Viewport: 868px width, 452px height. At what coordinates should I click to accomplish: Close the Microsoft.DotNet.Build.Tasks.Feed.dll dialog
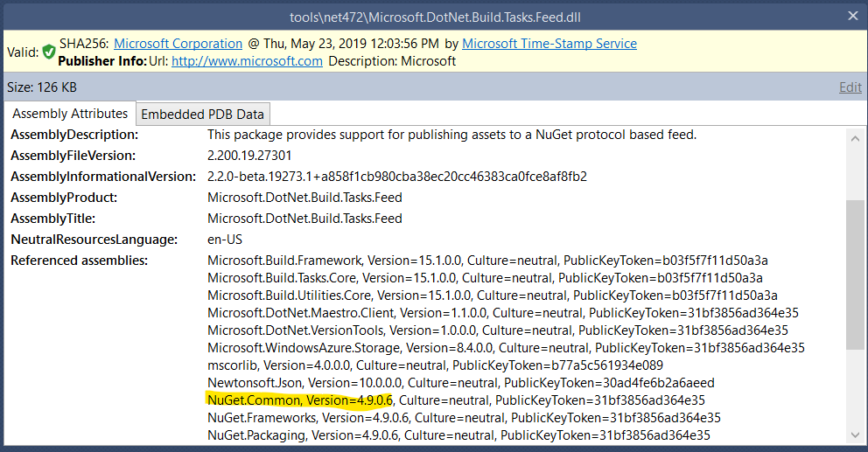tap(853, 16)
